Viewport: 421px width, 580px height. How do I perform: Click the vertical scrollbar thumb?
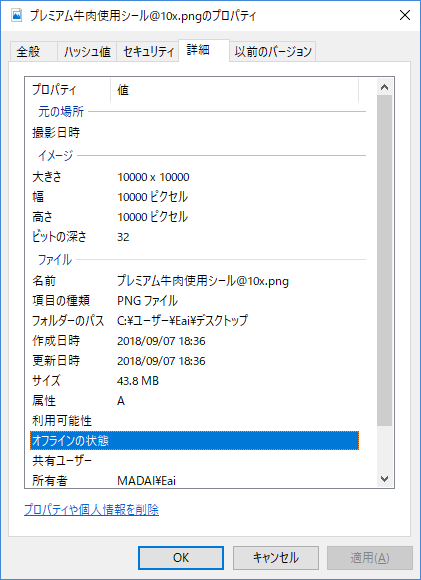click(x=384, y=260)
